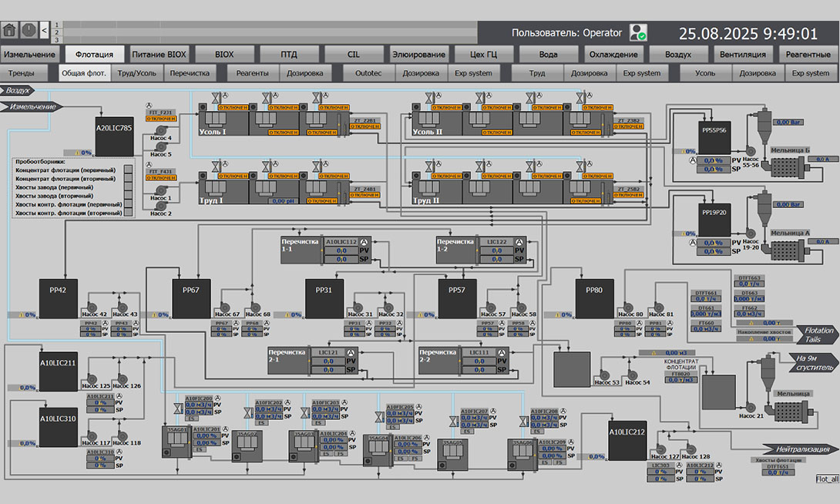Go to the home screen icon

(10, 30)
